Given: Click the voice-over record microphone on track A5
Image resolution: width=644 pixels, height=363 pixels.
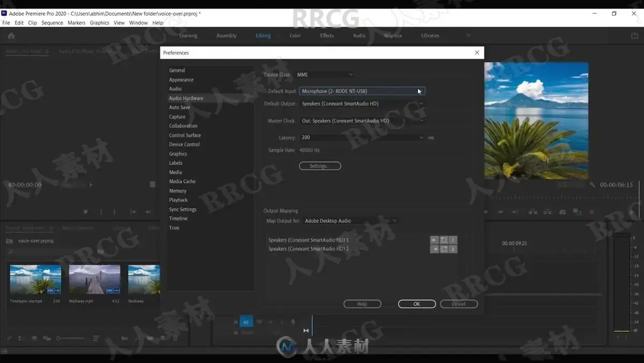Looking at the screenshot, I should click(293, 322).
